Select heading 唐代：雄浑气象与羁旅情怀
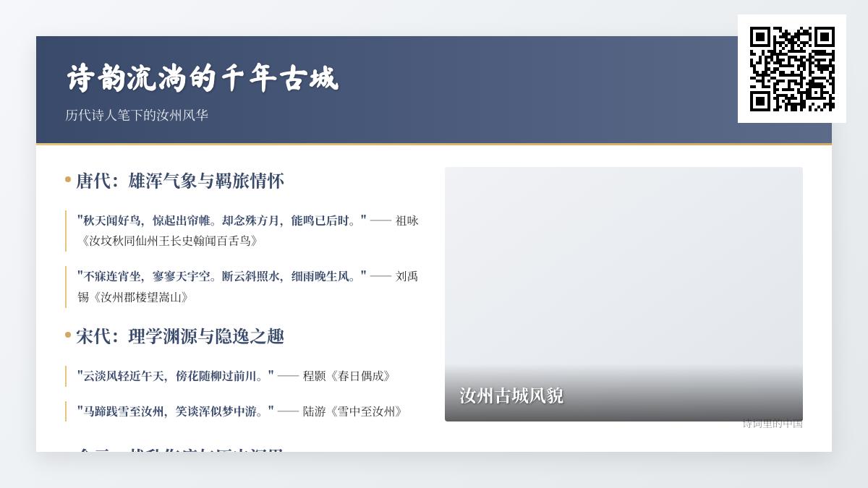Screen dimensions: 868x488 point(180,181)
